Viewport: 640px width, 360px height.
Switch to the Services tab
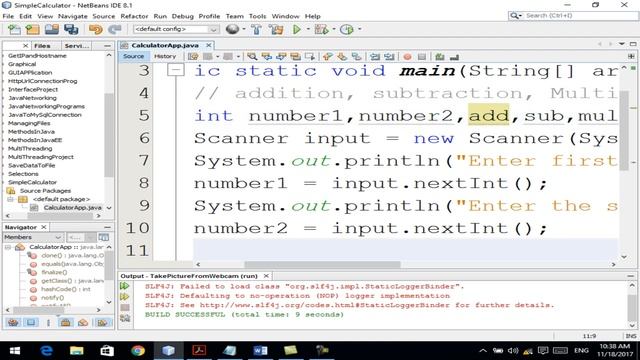(76, 46)
